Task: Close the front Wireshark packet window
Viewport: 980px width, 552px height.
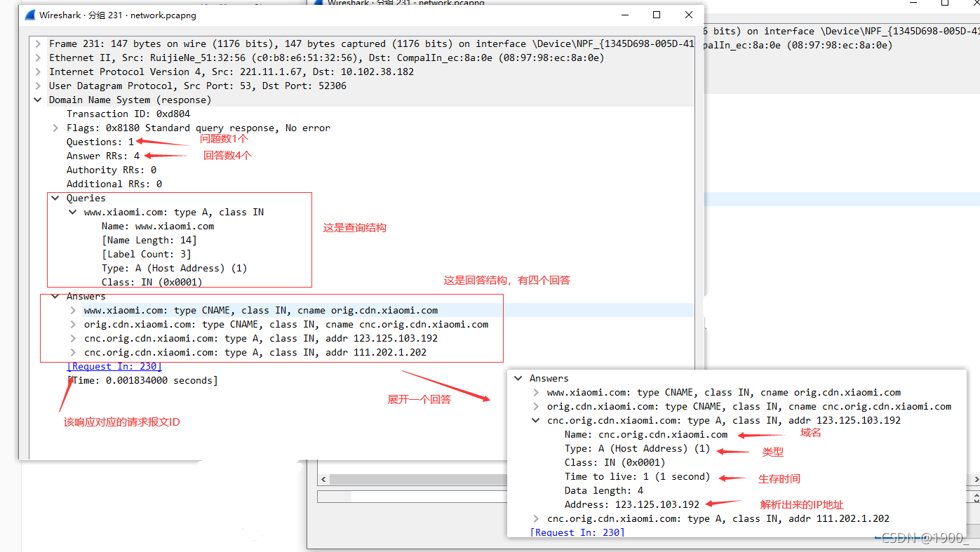Action: tap(689, 15)
